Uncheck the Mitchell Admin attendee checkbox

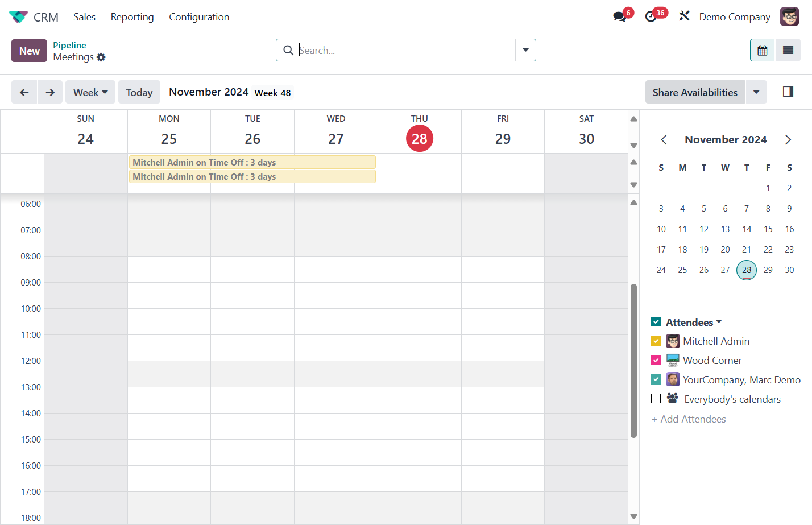pos(656,341)
